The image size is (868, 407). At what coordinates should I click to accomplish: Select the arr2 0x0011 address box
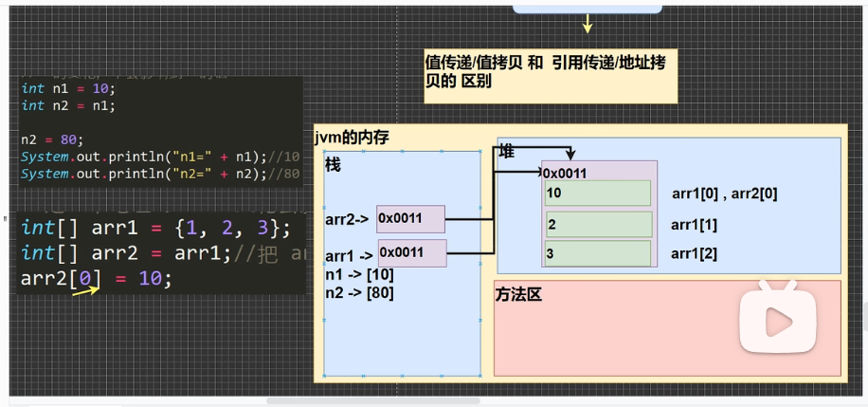pos(410,219)
